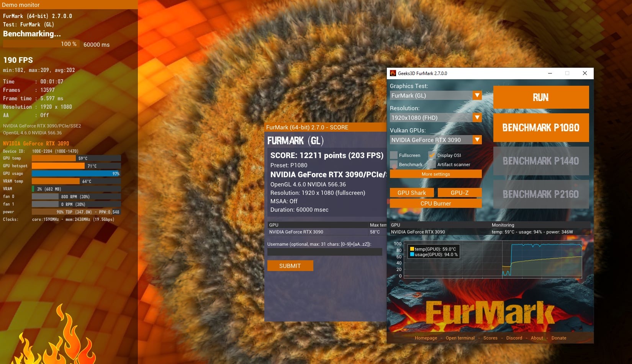
Task: Open the About link
Action: 537,338
